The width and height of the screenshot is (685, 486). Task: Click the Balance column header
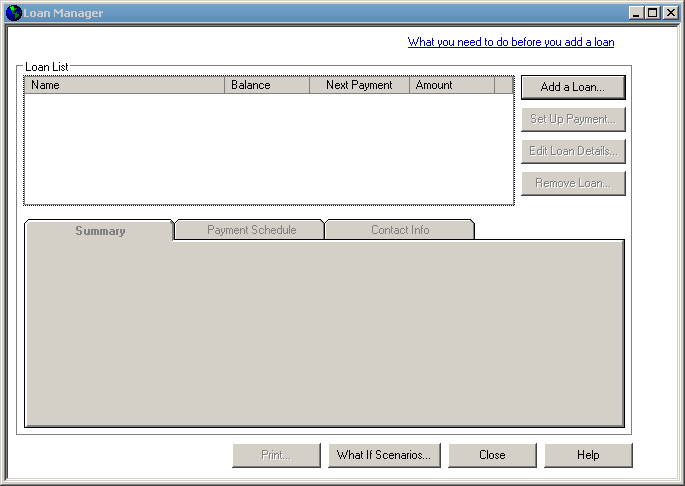pos(267,85)
